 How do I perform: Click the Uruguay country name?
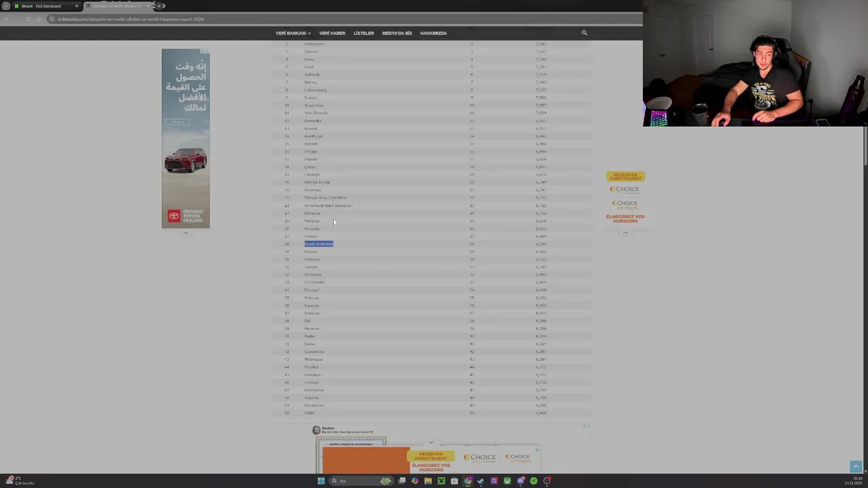(312, 228)
